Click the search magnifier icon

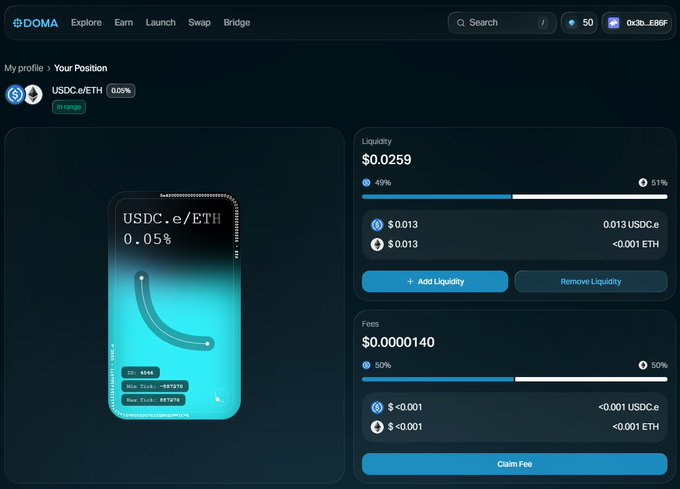[x=461, y=23]
